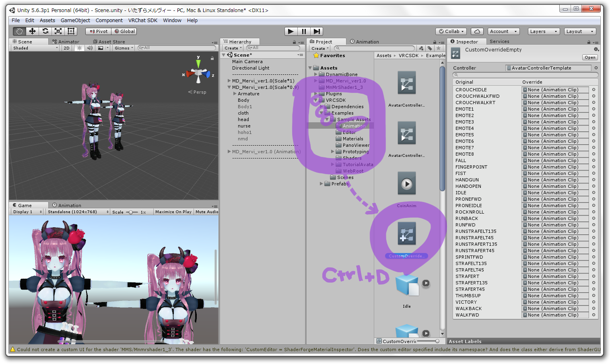Click search by label icon in Project
The width and height of the screenshot is (610, 364).
[430, 48]
